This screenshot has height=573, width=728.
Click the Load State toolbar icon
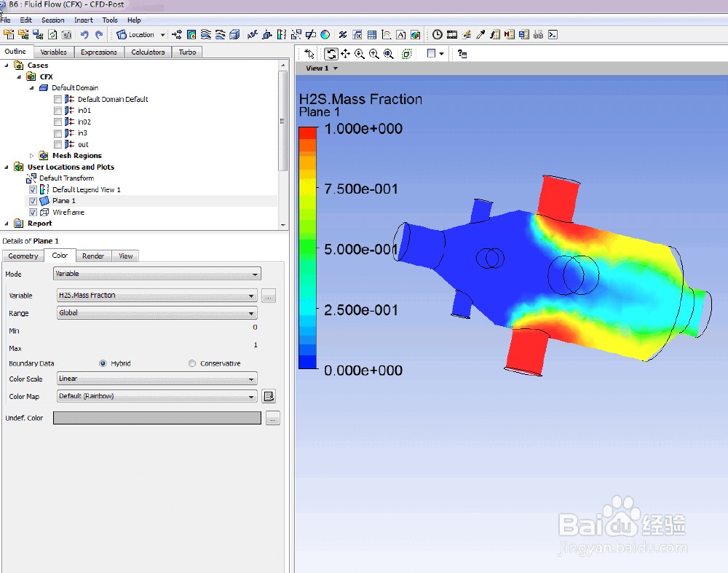click(x=23, y=34)
